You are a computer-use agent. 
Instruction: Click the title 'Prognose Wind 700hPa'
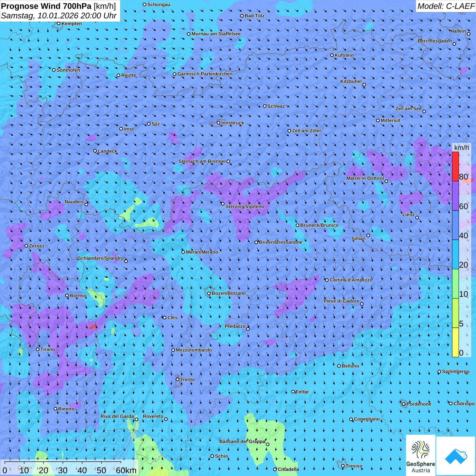(x=46, y=6)
